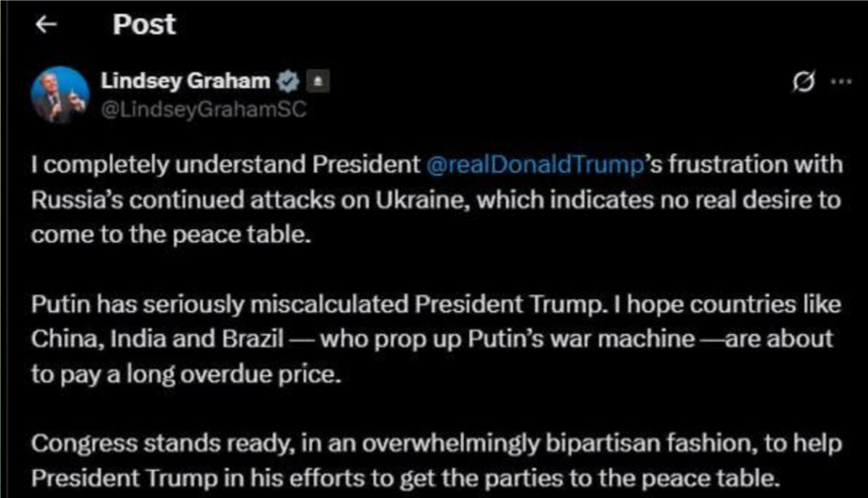Open the Grok explain-post icon
The width and height of the screenshot is (868, 498).
(803, 82)
